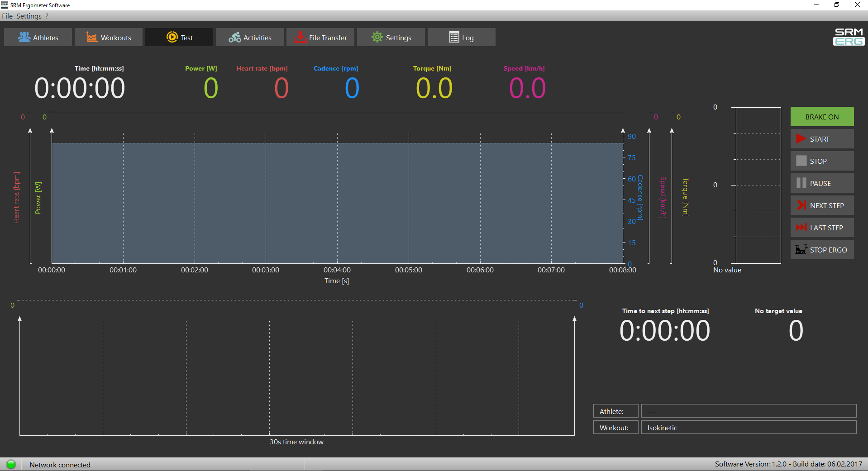Click the green network status indicator

[11, 464]
